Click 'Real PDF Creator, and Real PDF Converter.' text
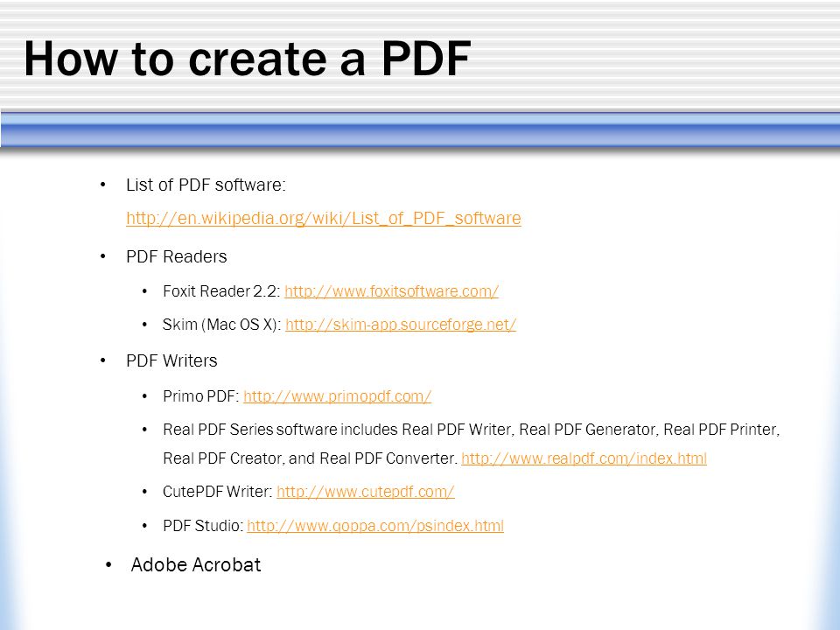This screenshot has width=840, height=630. click(x=311, y=458)
